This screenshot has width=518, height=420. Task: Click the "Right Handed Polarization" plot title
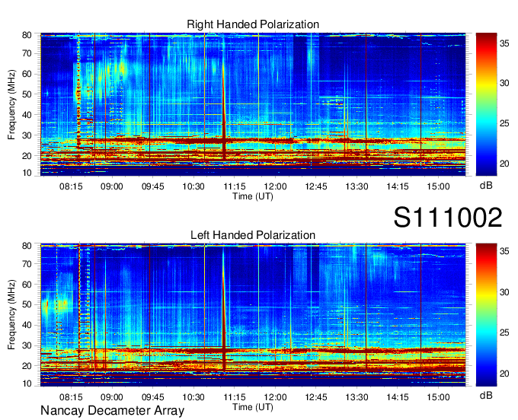click(253, 24)
